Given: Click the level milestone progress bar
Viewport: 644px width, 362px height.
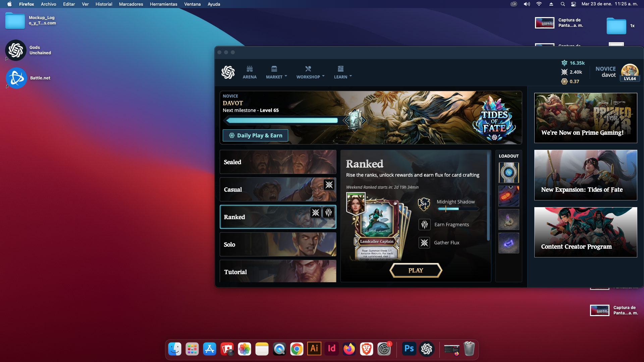Looking at the screenshot, I should tap(282, 120).
